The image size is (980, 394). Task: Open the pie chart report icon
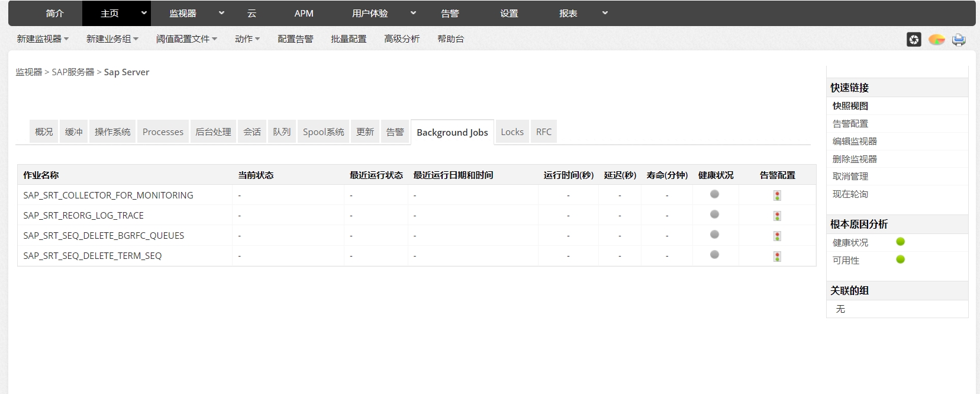936,40
